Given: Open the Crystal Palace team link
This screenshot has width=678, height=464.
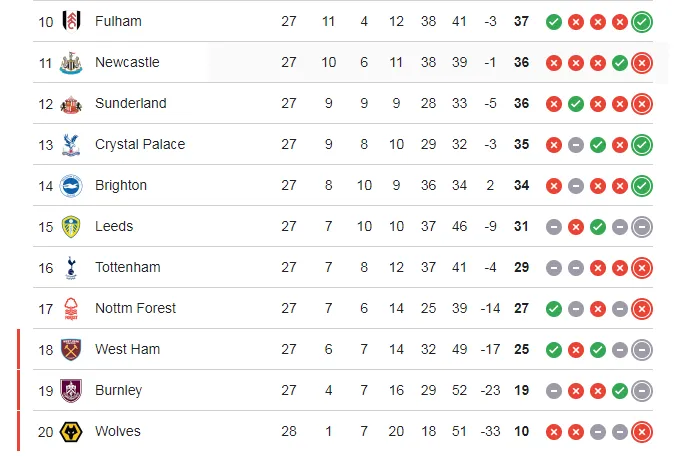Looking at the screenshot, I should 140,144.
